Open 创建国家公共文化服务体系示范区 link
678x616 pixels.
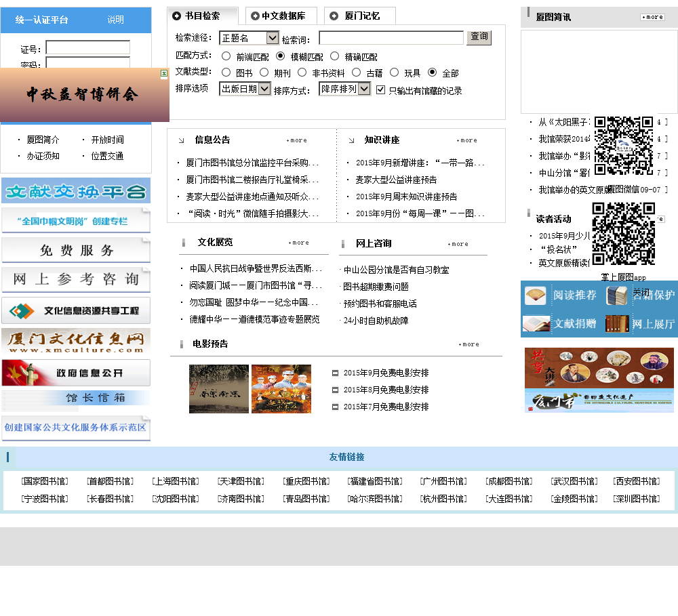(76, 428)
